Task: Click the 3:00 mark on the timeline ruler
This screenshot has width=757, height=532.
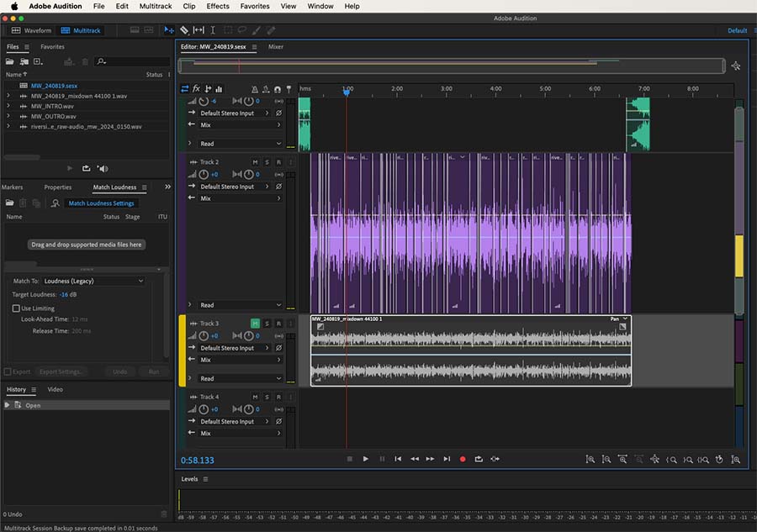Action: coord(447,89)
